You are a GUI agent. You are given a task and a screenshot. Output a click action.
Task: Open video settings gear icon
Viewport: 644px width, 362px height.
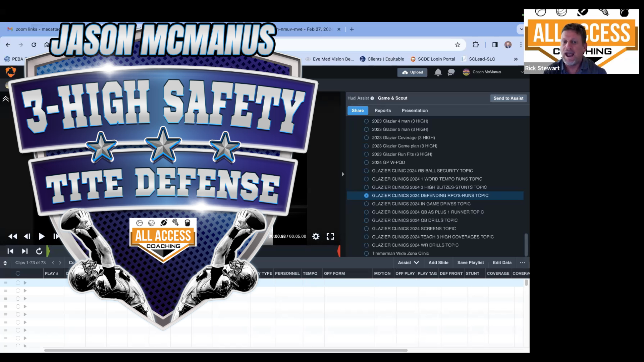[316, 236]
